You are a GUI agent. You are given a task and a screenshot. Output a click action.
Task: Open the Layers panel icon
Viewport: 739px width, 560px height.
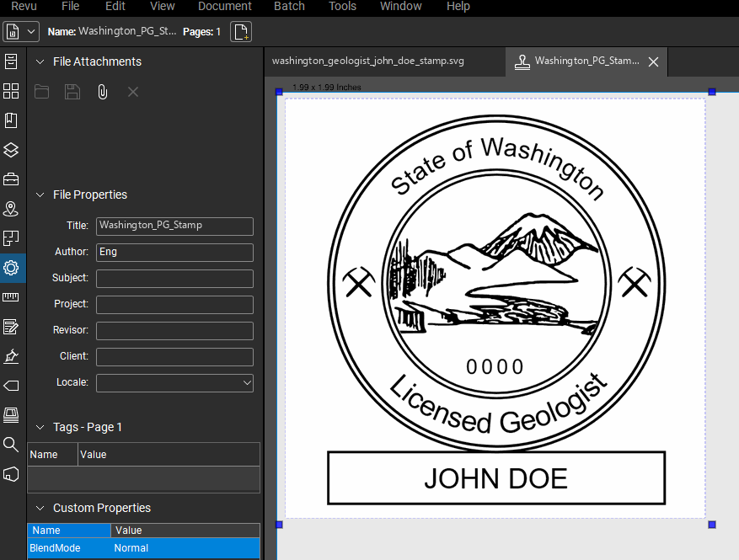click(11, 150)
